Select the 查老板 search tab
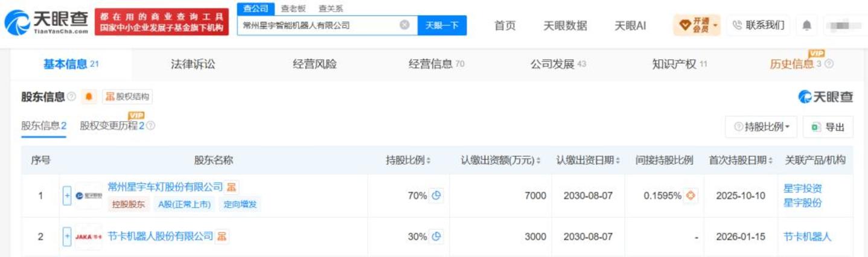 coord(293,8)
